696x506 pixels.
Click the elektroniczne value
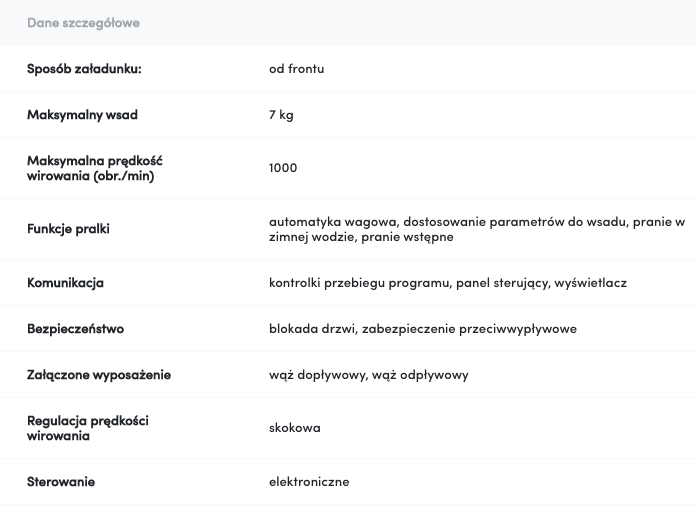point(309,482)
